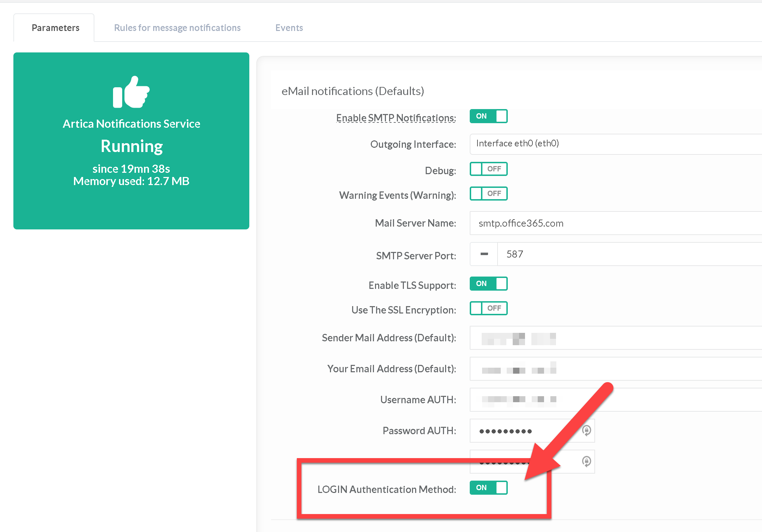Enable the Warning Events switch
The height and width of the screenshot is (532, 762).
click(488, 194)
